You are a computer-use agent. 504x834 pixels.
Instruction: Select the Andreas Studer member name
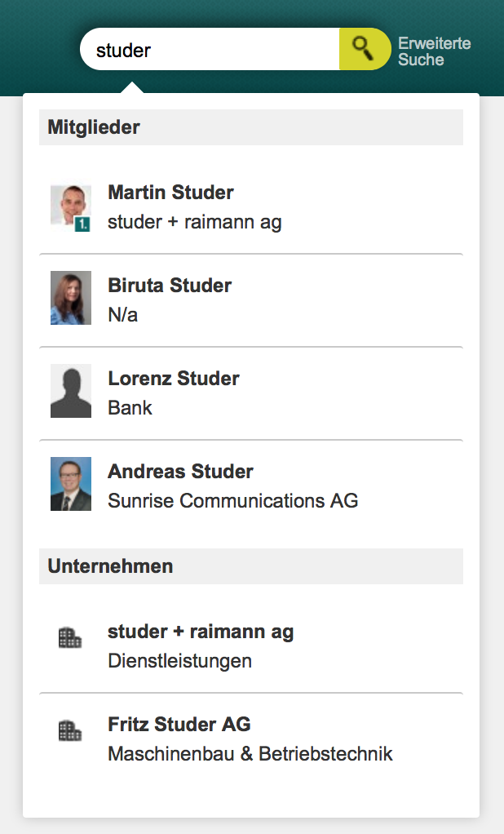tap(180, 472)
